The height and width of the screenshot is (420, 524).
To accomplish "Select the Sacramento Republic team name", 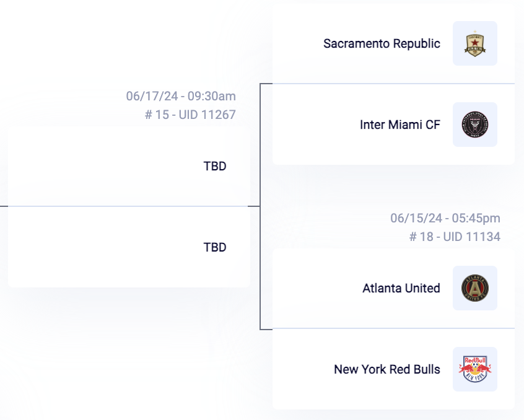I will pos(382,43).
